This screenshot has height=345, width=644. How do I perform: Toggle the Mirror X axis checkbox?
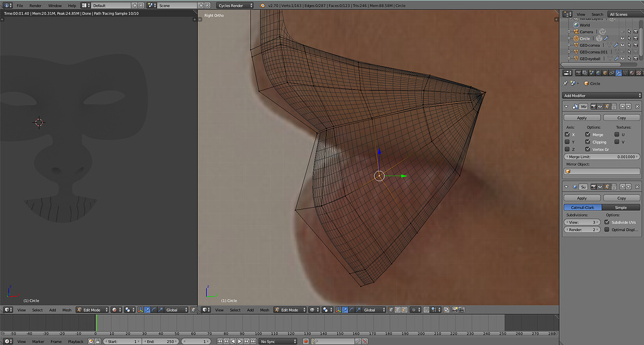pyautogui.click(x=567, y=135)
